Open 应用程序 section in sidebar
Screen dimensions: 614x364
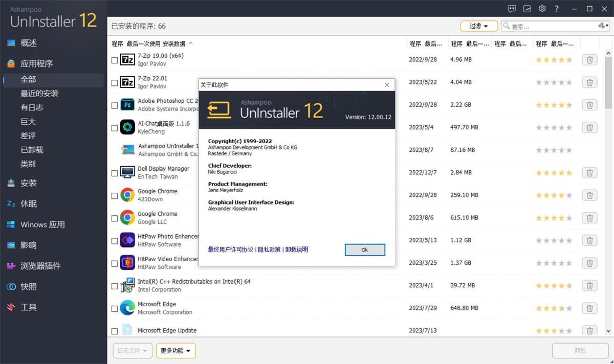tap(36, 64)
